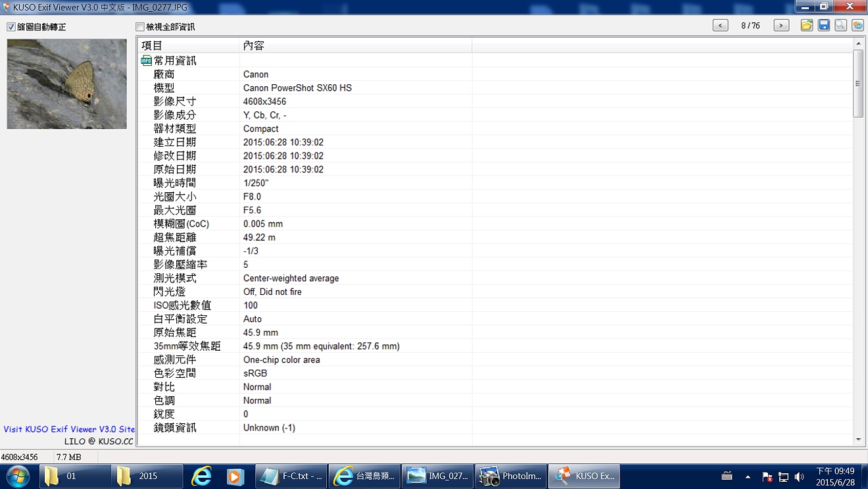Click the 0.005 mm CoC value

(x=263, y=224)
